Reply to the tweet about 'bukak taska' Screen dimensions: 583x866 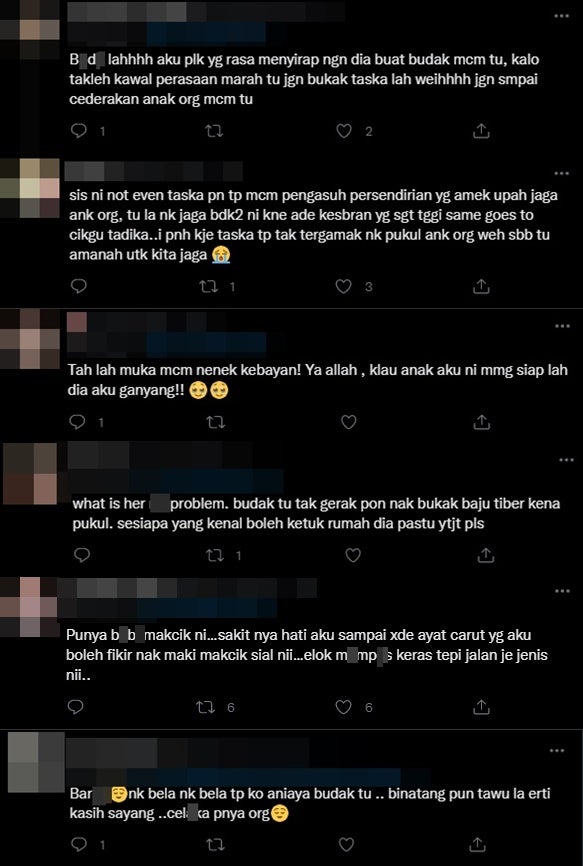click(x=79, y=131)
